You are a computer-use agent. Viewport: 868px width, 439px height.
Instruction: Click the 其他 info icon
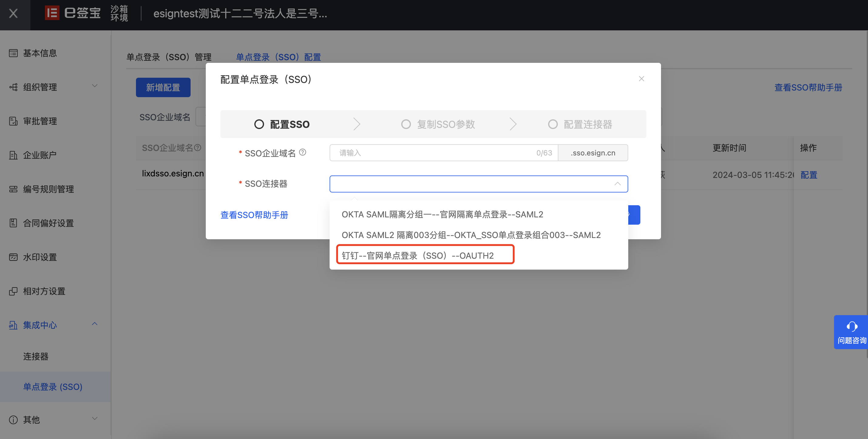[x=13, y=420]
